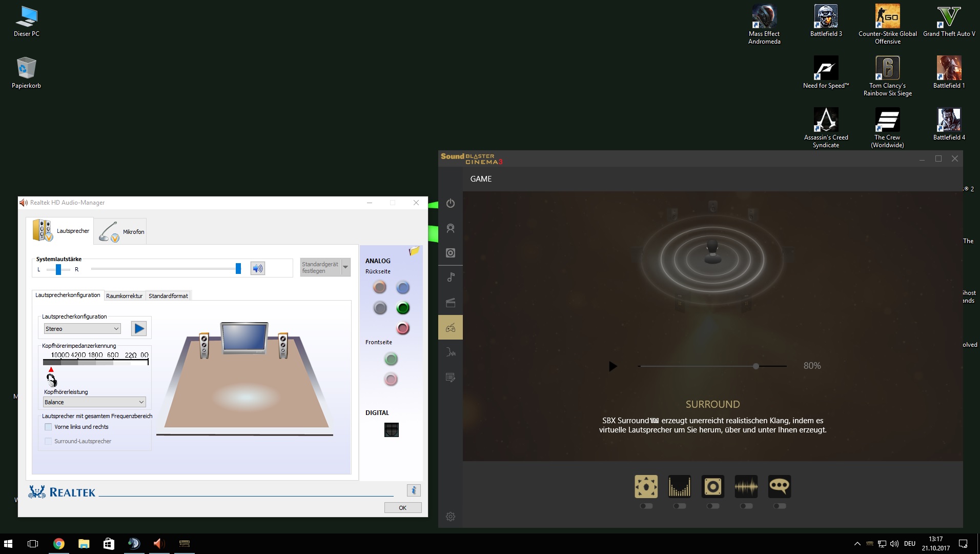Open the taskbar volume tray icon
Image resolution: width=980 pixels, height=554 pixels.
click(894, 544)
